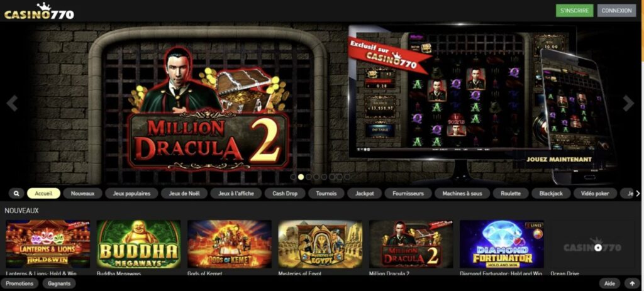Click the Connexion button

[x=616, y=11]
